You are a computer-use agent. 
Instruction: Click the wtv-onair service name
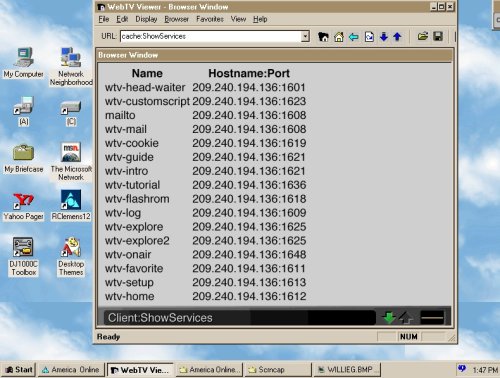[x=128, y=255]
